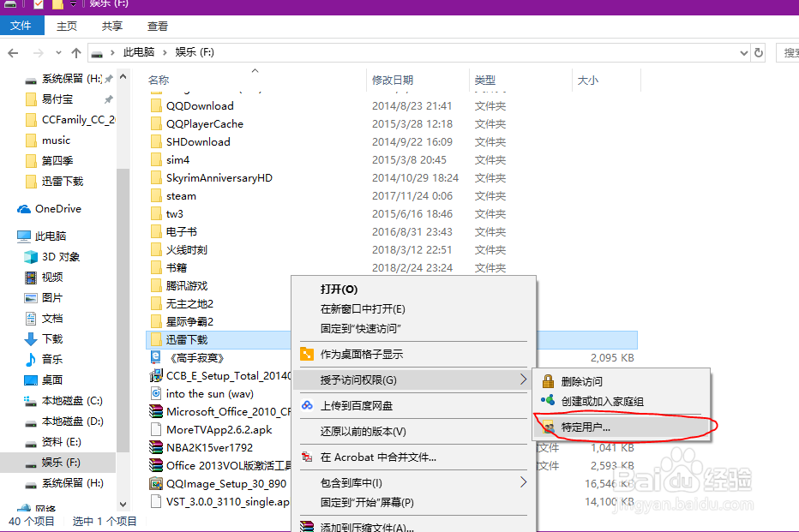
Task: Open 第四季 in the navigation pane
Action: click(57, 161)
